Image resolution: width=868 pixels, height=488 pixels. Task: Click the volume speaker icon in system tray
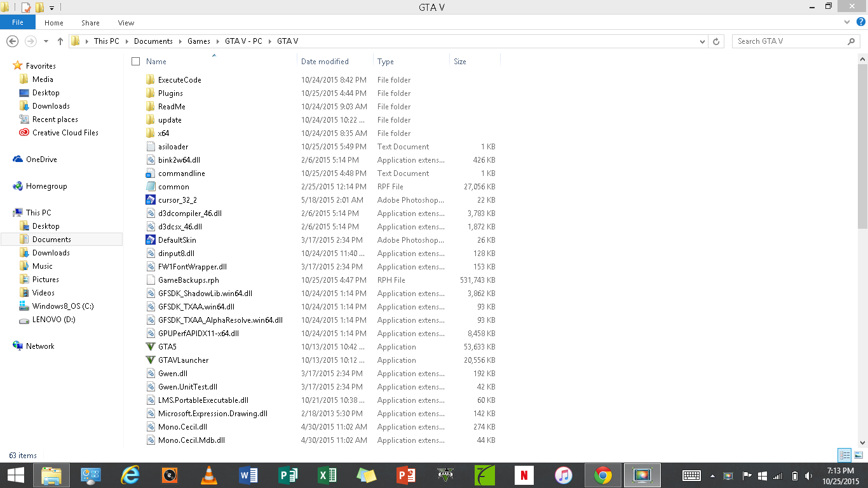(x=809, y=476)
